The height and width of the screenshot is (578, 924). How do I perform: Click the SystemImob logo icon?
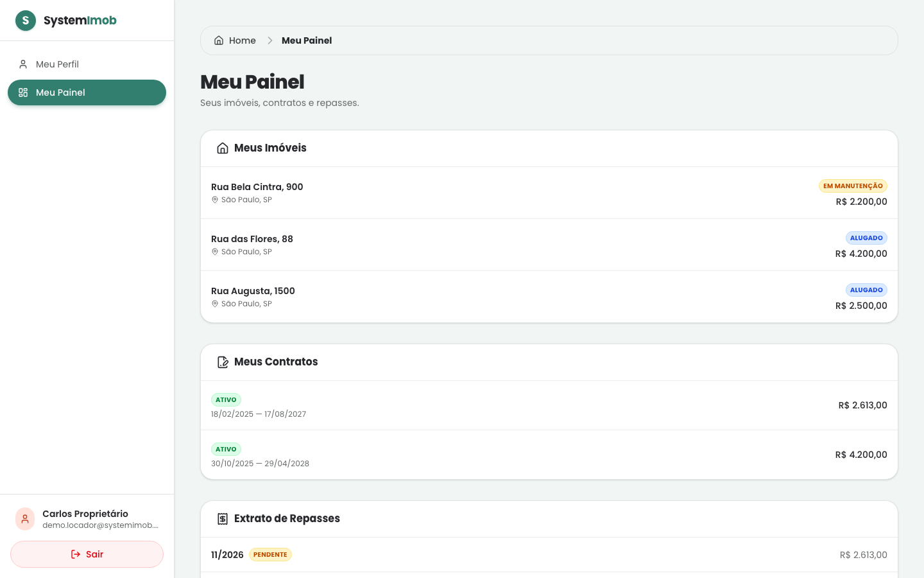coord(26,21)
